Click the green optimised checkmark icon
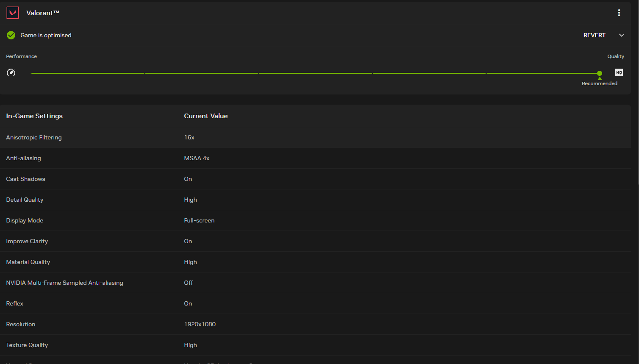639x364 pixels. [x=11, y=35]
